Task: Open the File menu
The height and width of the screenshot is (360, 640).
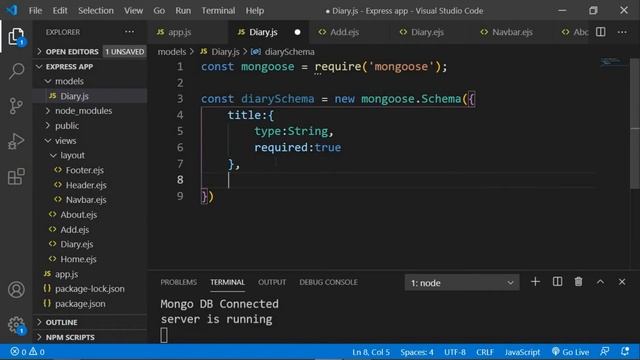Action: (35, 11)
